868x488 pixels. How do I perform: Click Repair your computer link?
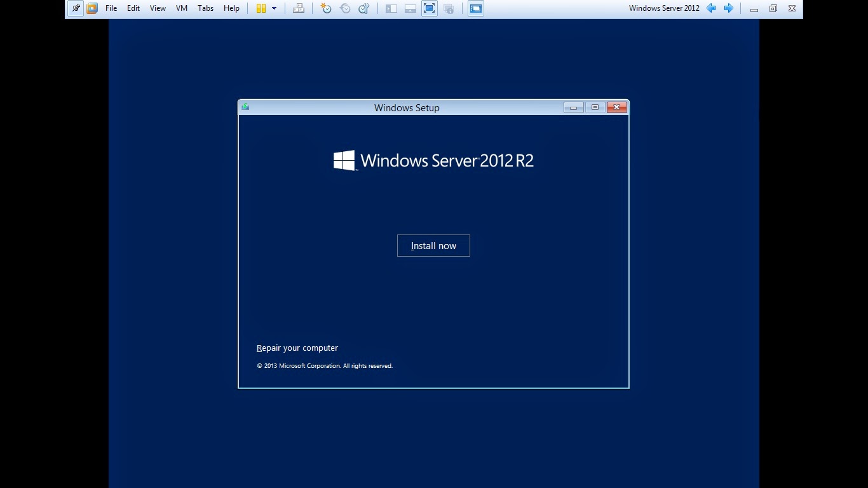297,348
